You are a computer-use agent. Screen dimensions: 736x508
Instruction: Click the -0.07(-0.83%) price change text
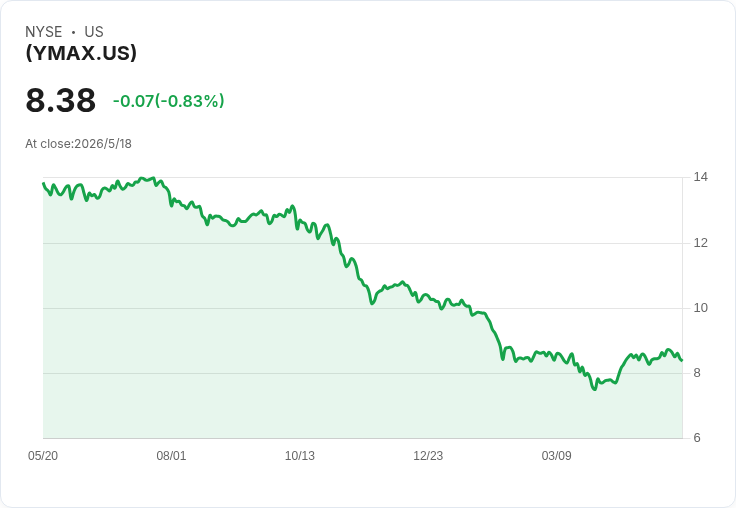[x=169, y=101]
